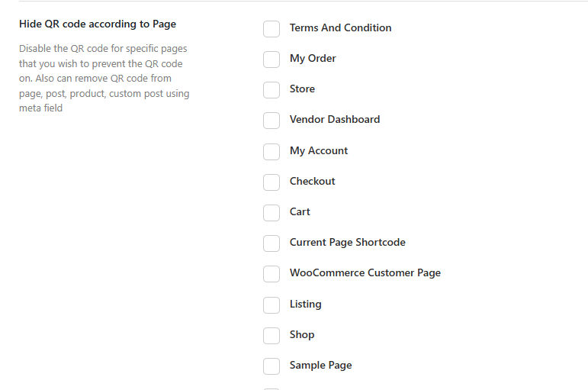Screen dimensions: 588x390
Task: Click the "WooCommerce Customer Page" text label
Action: [x=365, y=273]
